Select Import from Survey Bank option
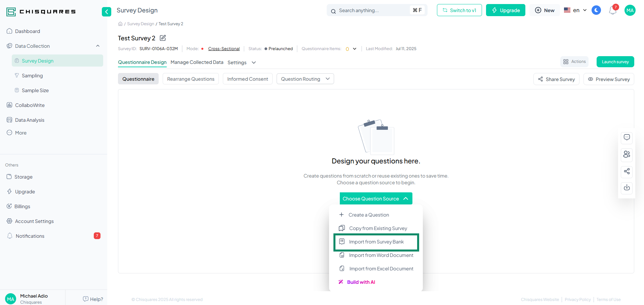 (x=376, y=242)
